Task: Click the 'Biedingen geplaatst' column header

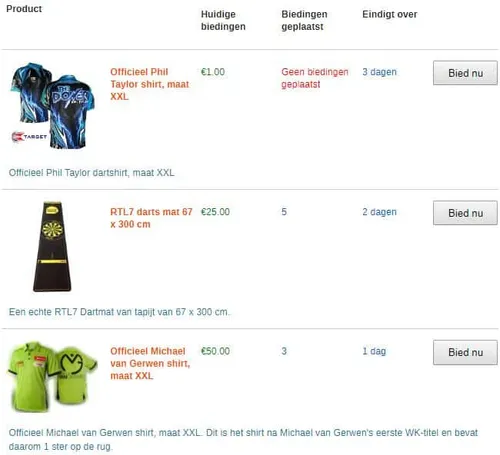Action: pyautogui.click(x=304, y=20)
